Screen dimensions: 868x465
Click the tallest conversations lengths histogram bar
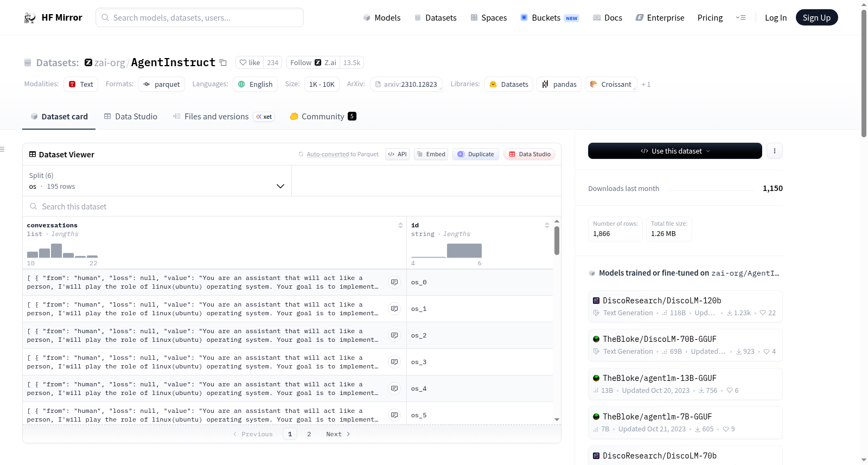(x=56, y=251)
